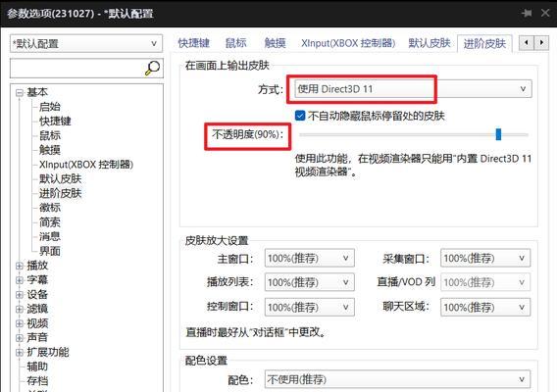Expand the 字幕 tree node

point(20,280)
